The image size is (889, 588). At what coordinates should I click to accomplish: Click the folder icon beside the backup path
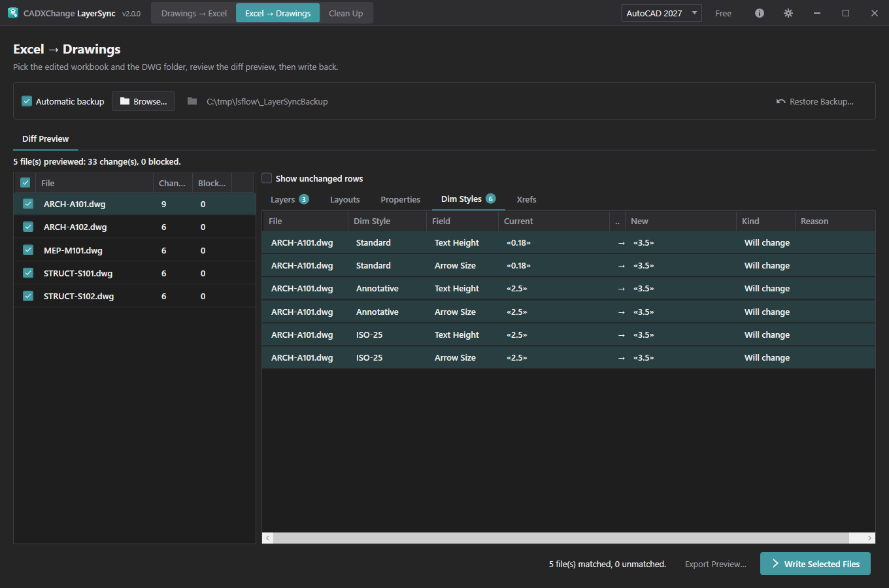click(x=192, y=101)
